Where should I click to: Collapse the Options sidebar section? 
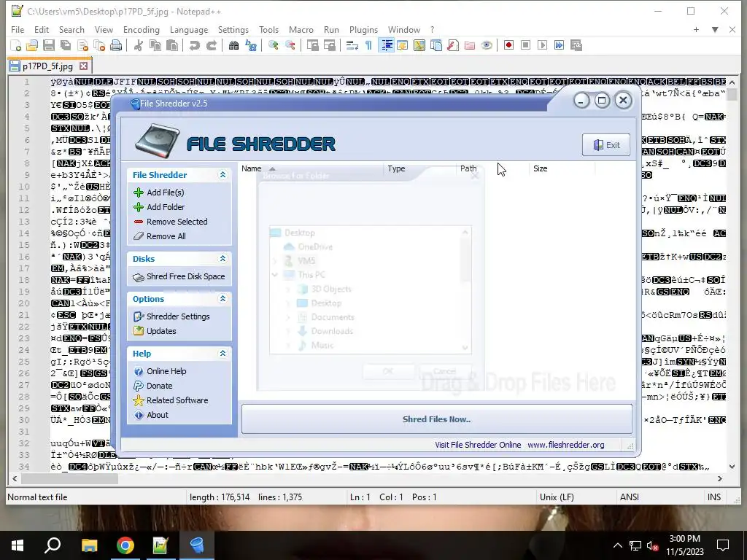(222, 298)
